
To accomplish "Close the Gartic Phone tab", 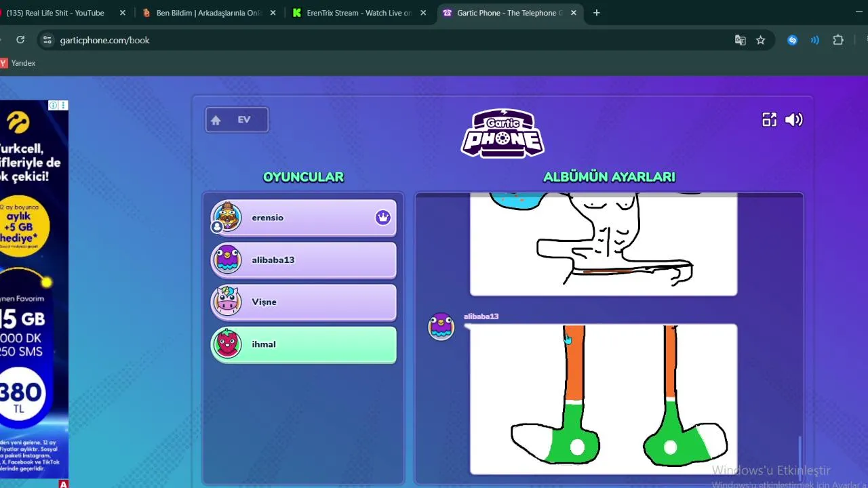I will 574,13.
